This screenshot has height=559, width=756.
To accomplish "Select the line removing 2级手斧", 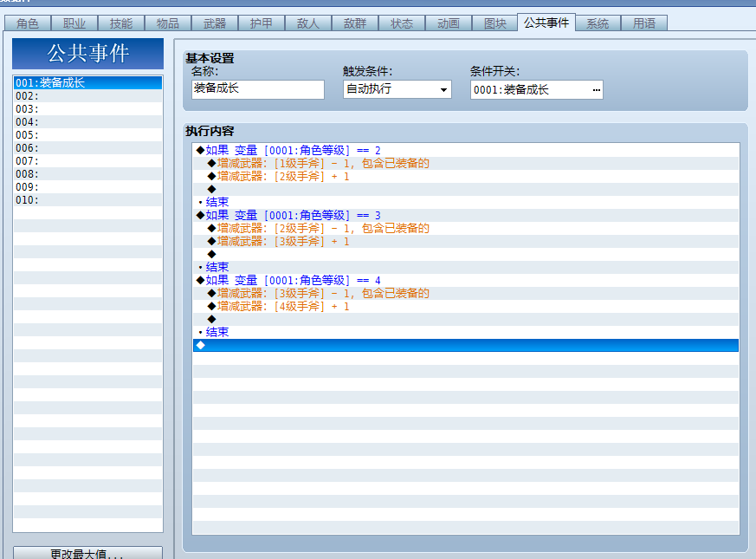I will pos(466,228).
